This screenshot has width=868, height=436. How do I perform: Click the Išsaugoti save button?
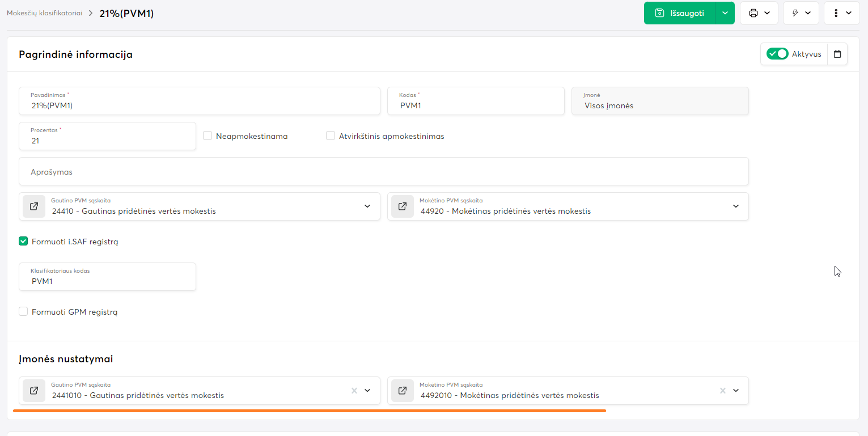pyautogui.click(x=679, y=13)
